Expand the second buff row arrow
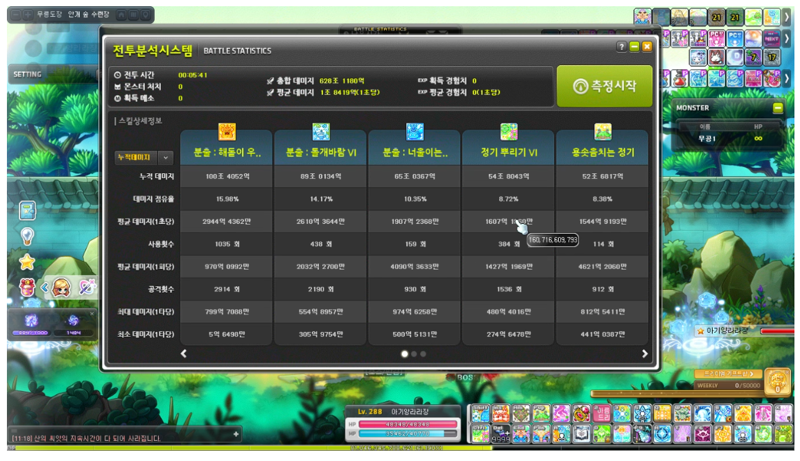The image size is (800, 461). (788, 38)
